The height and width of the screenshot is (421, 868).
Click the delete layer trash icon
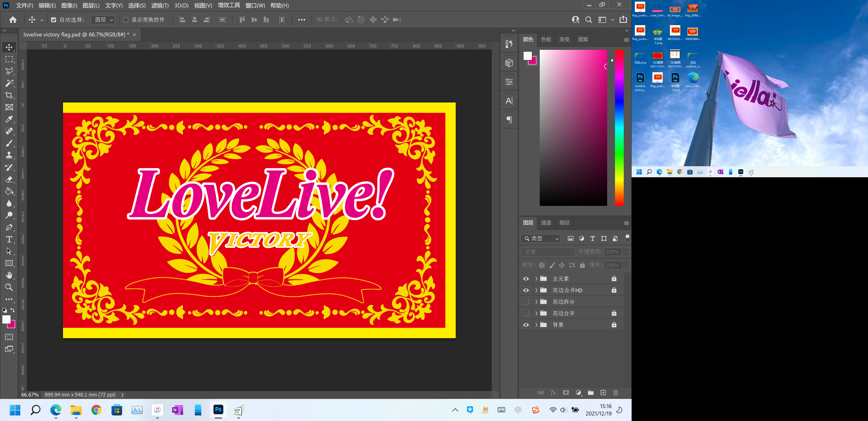(x=616, y=393)
